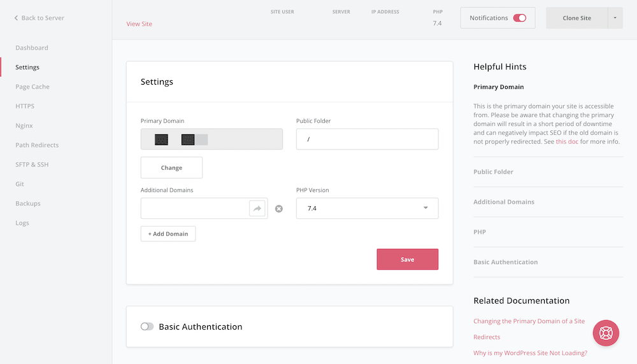Open SFTP & SSH in the sidebar
The width and height of the screenshot is (637, 364).
click(32, 164)
